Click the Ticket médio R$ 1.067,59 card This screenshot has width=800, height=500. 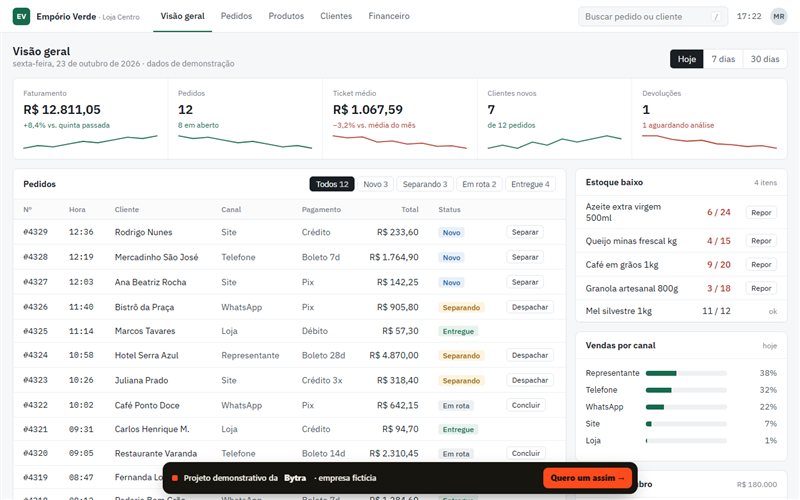[399, 119]
